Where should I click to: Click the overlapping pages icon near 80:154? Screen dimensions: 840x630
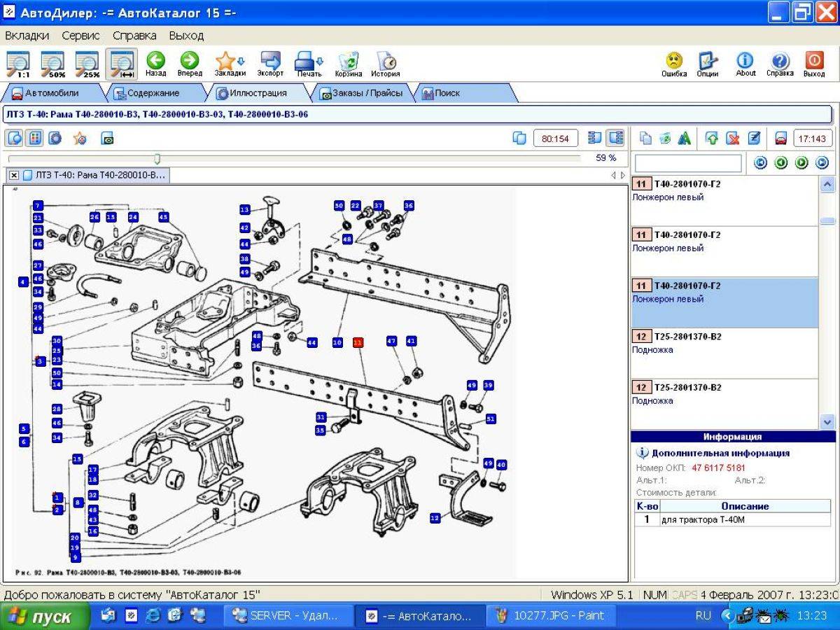(519, 139)
